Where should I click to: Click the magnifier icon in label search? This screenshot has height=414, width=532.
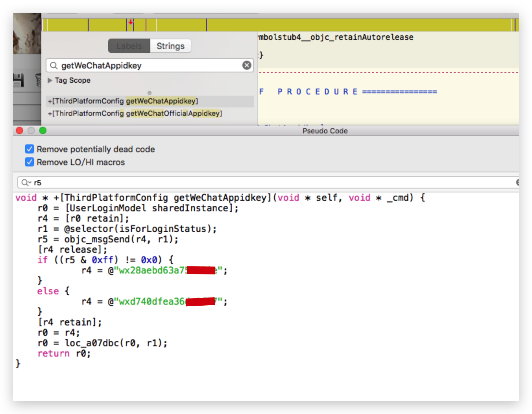54,66
